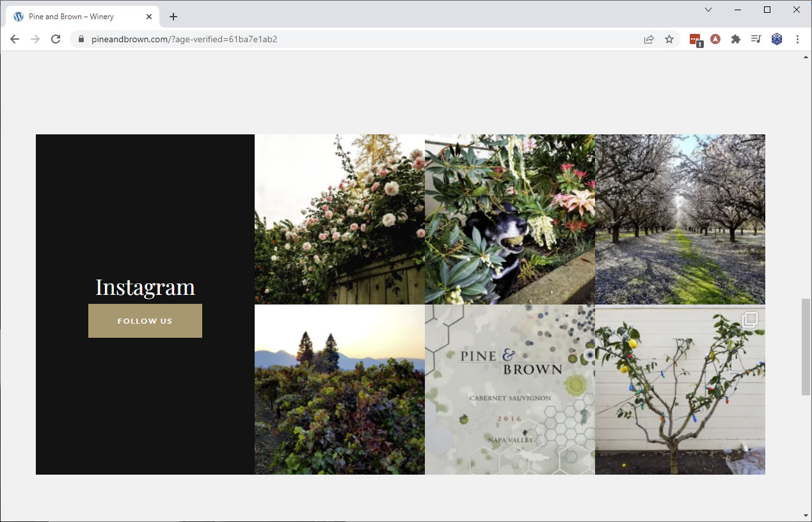
Task: Open the black dog in flowers photo
Action: pyautogui.click(x=509, y=219)
